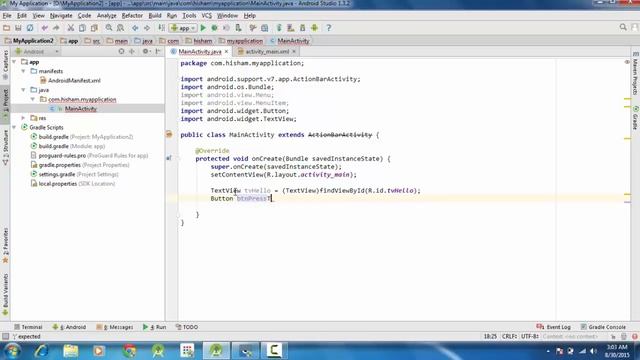This screenshot has height=360, width=640.
Task: Collapse the java folder node
Action: pos(24,90)
